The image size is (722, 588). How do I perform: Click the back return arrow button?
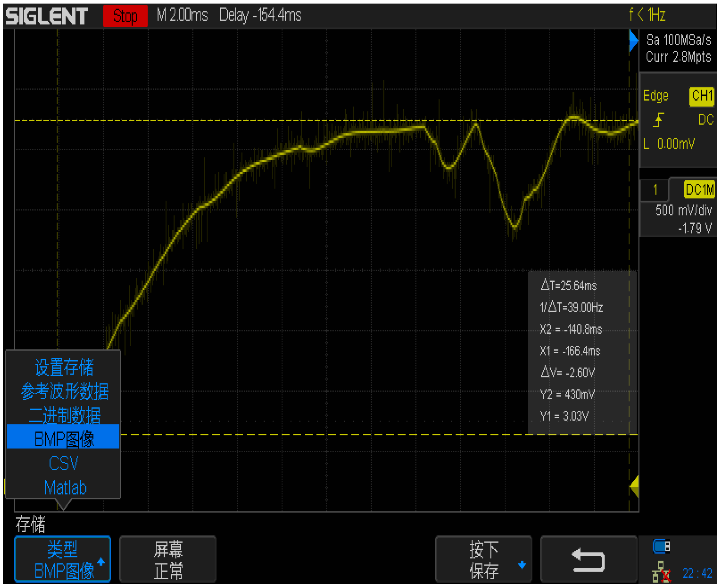tap(588, 559)
